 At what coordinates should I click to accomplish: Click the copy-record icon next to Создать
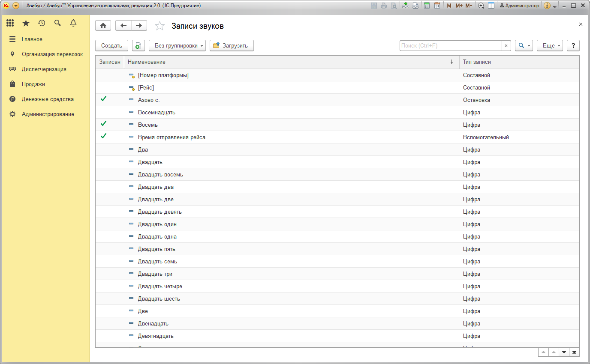[x=138, y=46]
